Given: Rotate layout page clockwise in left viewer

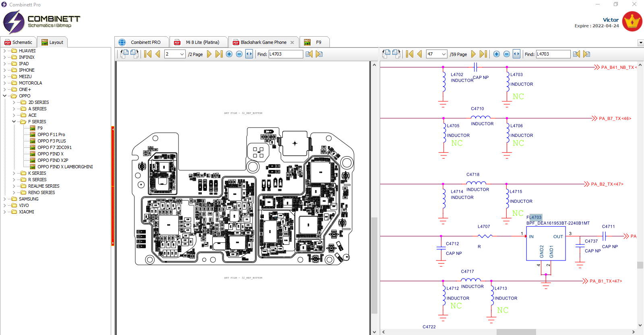Looking at the screenshot, I should point(135,54).
